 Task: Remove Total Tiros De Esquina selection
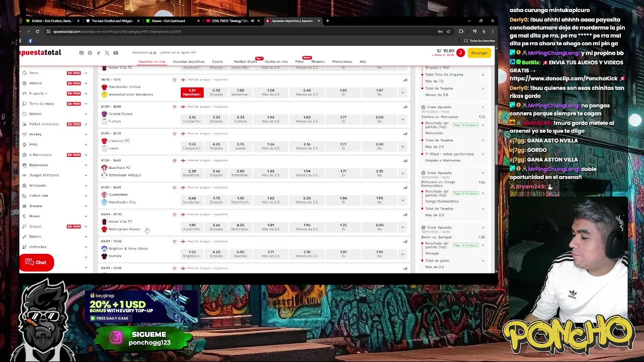482,74
